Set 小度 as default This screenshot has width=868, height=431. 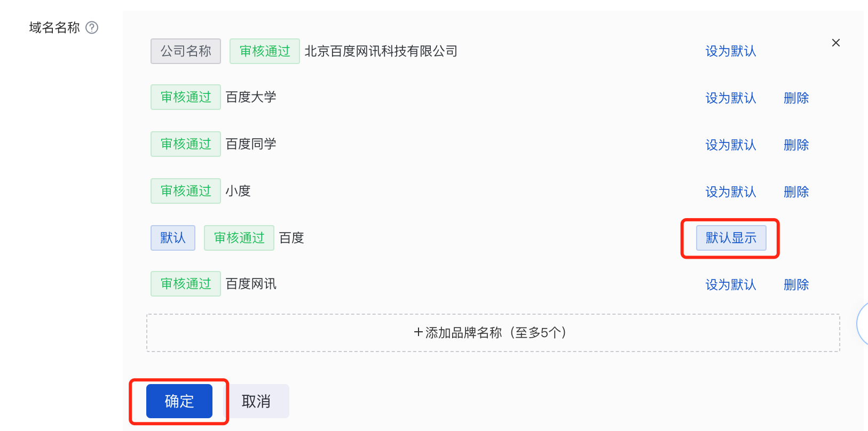(731, 192)
